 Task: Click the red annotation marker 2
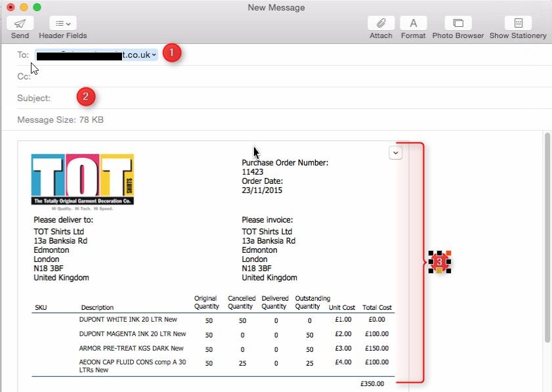pyautogui.click(x=86, y=97)
